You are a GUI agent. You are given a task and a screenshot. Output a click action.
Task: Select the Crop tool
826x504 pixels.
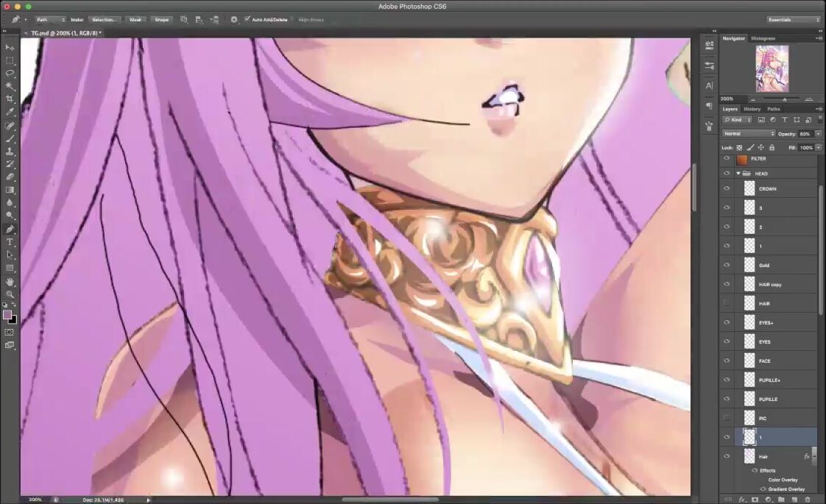[10, 99]
